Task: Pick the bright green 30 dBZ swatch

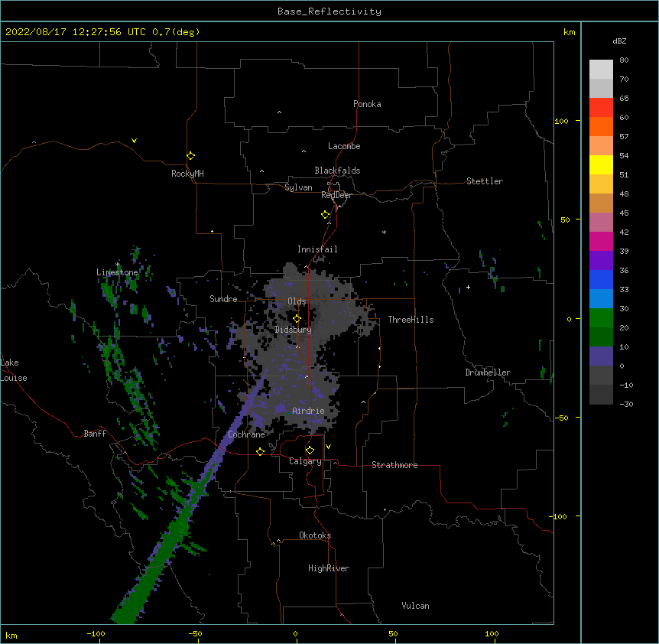Action: coord(601,318)
